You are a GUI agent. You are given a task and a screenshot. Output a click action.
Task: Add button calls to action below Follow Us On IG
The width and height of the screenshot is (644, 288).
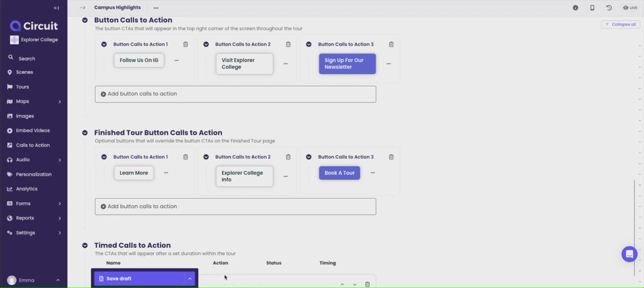click(x=235, y=94)
